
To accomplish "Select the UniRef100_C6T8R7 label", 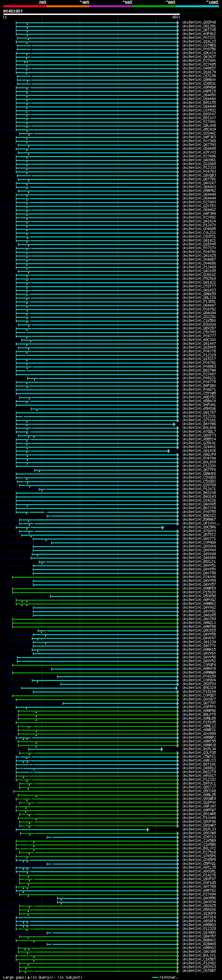I will click(x=199, y=971).
